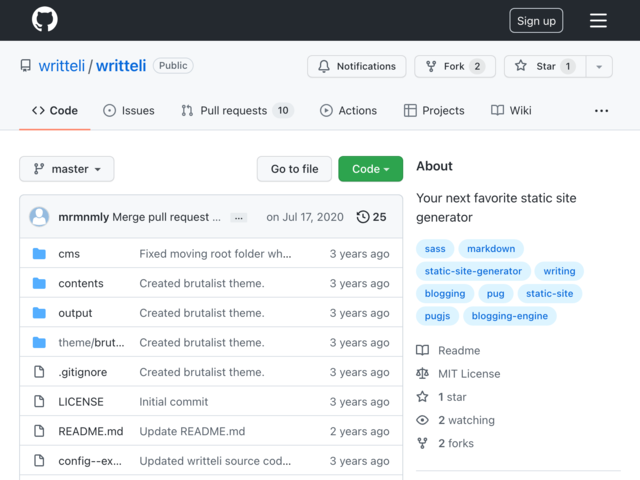Open the theme/brut... folder
640x480 pixels.
click(x=91, y=342)
